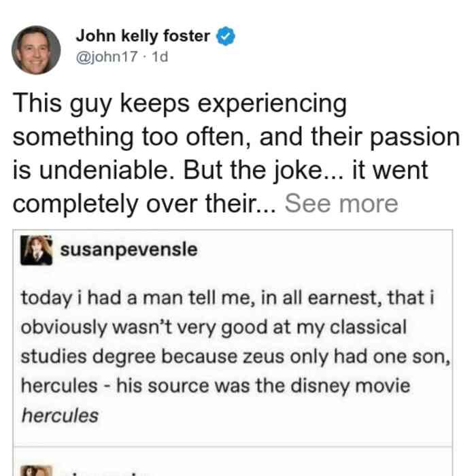Image resolution: width=476 pixels, height=476 pixels.
Task: Open the John kelly foster display name
Action: [143, 36]
